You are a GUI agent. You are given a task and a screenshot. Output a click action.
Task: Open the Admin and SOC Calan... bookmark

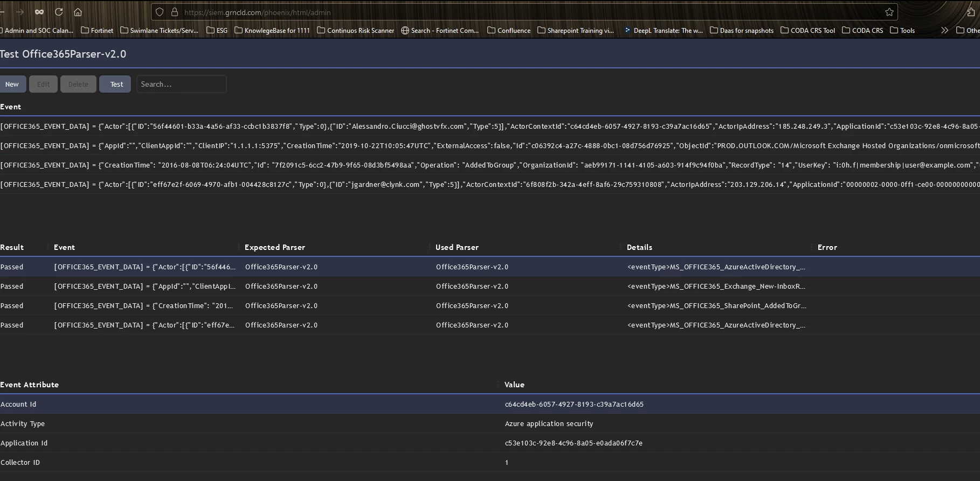[x=37, y=31]
